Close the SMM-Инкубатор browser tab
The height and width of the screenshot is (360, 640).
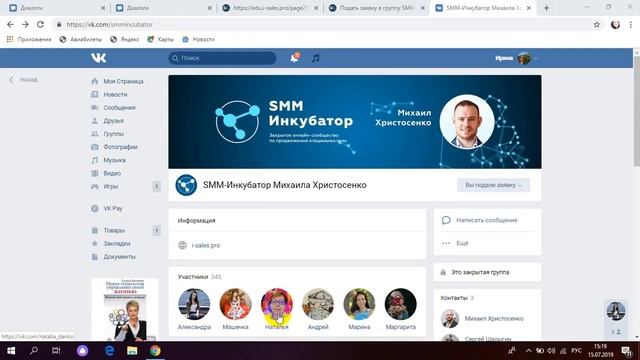529,8
